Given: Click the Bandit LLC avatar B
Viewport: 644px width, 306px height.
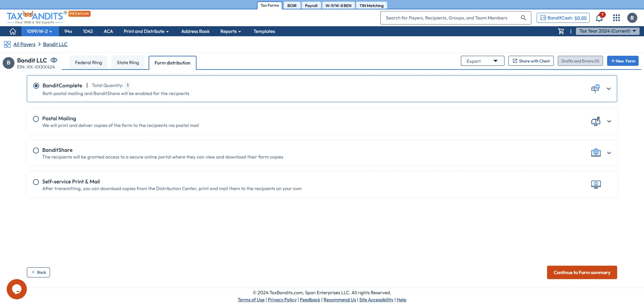Looking at the screenshot, I should tap(8, 63).
